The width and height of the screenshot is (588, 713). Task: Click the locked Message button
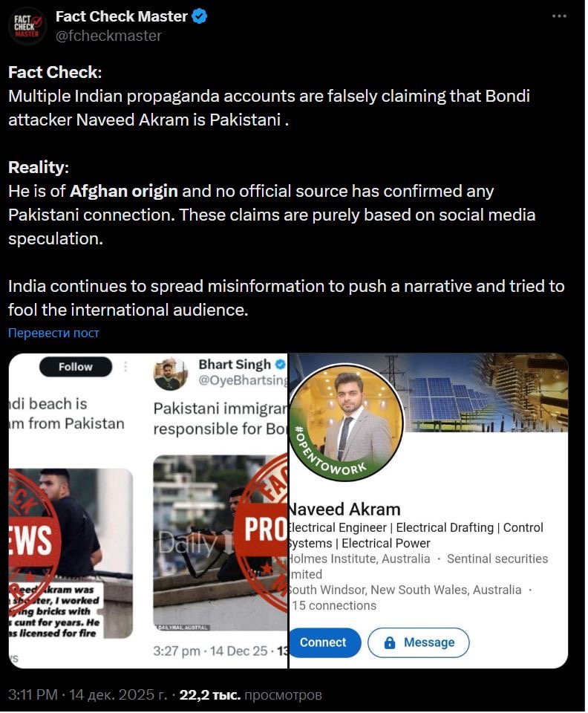pyautogui.click(x=419, y=642)
